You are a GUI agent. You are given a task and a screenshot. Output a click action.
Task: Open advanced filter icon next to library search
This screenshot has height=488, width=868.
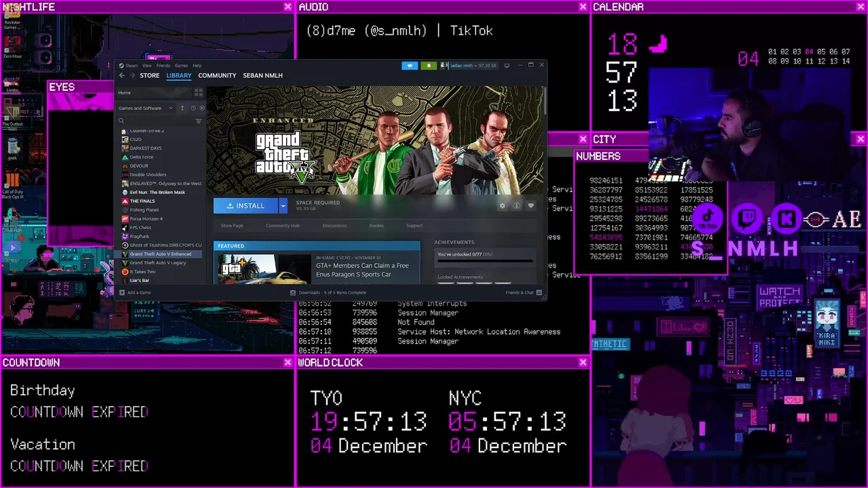pos(199,121)
